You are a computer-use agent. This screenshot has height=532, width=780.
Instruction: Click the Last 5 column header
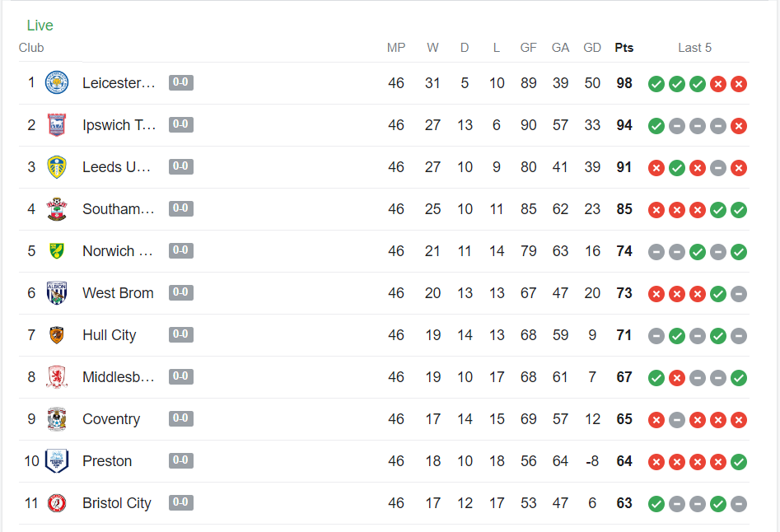[694, 48]
